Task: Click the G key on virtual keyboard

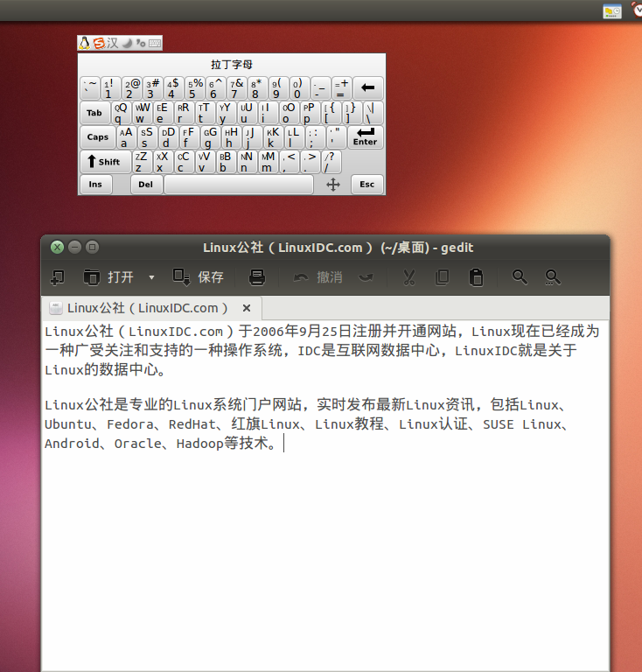Action: pyautogui.click(x=211, y=137)
